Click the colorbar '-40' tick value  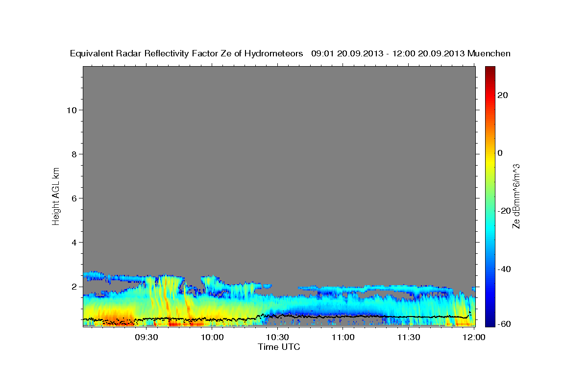[x=505, y=269]
